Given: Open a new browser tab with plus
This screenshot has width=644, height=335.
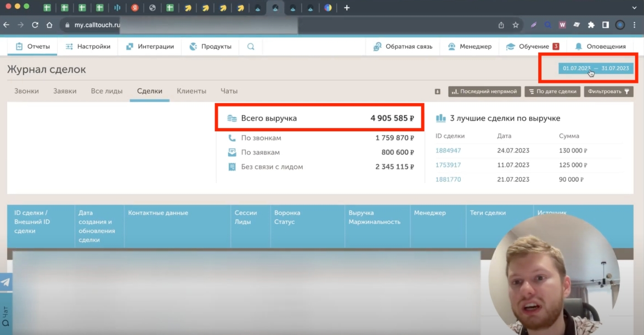Looking at the screenshot, I should point(347,8).
